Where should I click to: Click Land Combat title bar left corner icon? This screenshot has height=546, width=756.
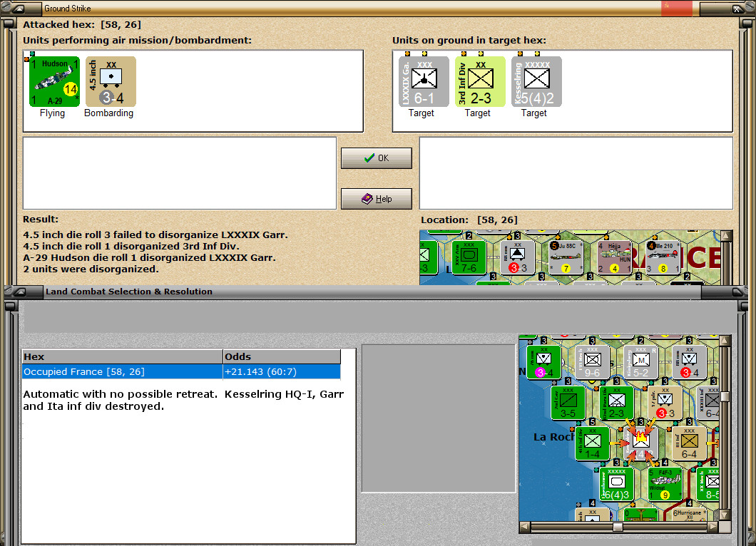pyautogui.click(x=19, y=292)
